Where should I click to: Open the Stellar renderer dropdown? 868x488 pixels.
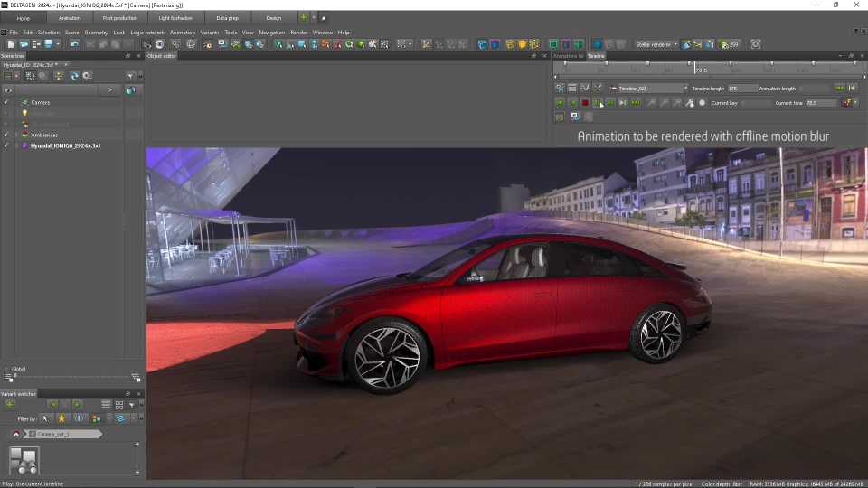(x=656, y=44)
